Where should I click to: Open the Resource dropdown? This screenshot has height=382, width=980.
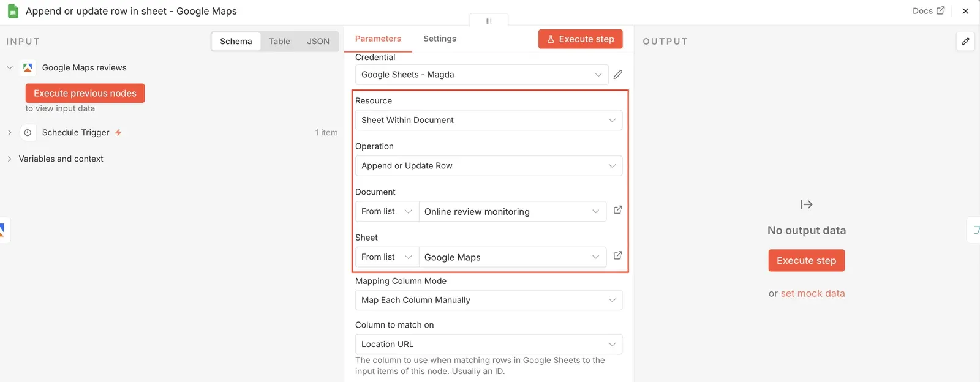489,120
